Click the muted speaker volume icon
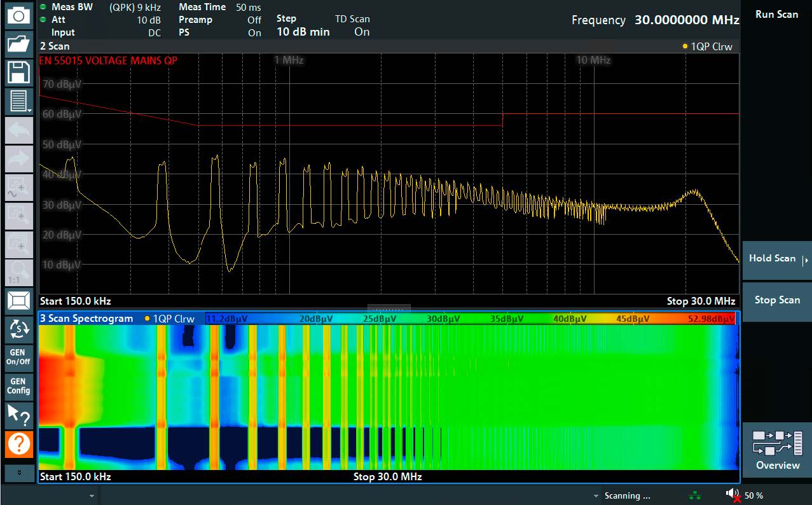Screen dimensions: 812x505 pyautogui.click(x=733, y=495)
